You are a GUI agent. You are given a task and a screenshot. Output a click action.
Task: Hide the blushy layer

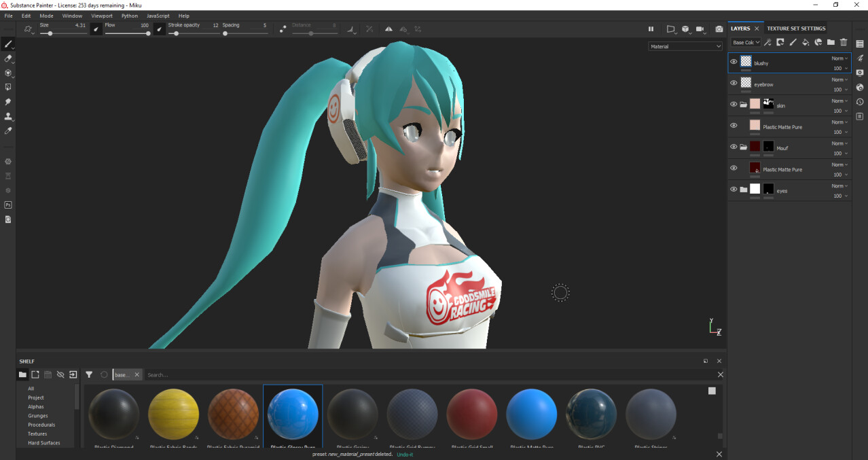pos(734,62)
